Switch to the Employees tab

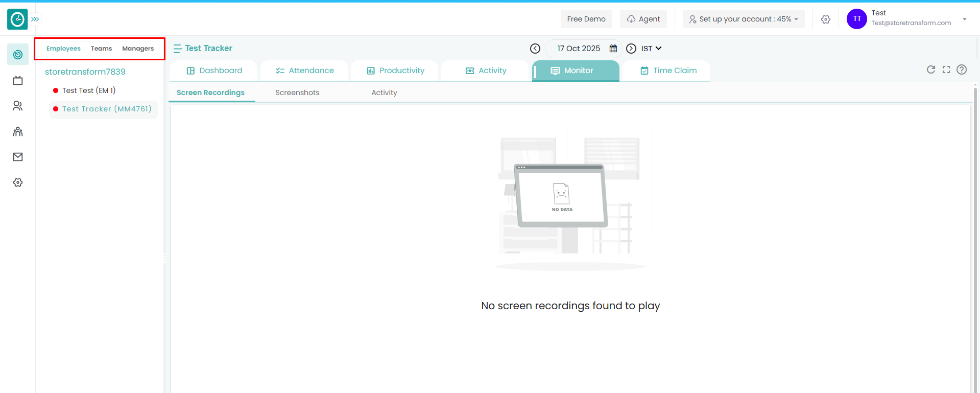coord(63,49)
